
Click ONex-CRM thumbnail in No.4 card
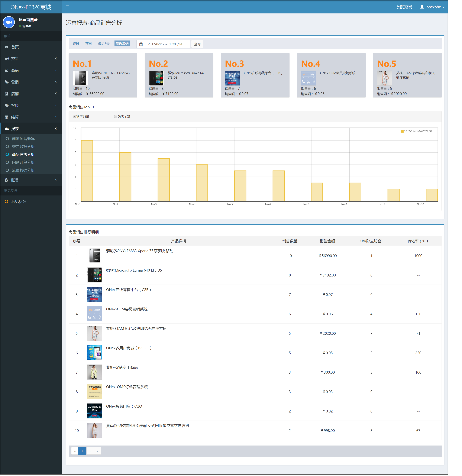(308, 78)
